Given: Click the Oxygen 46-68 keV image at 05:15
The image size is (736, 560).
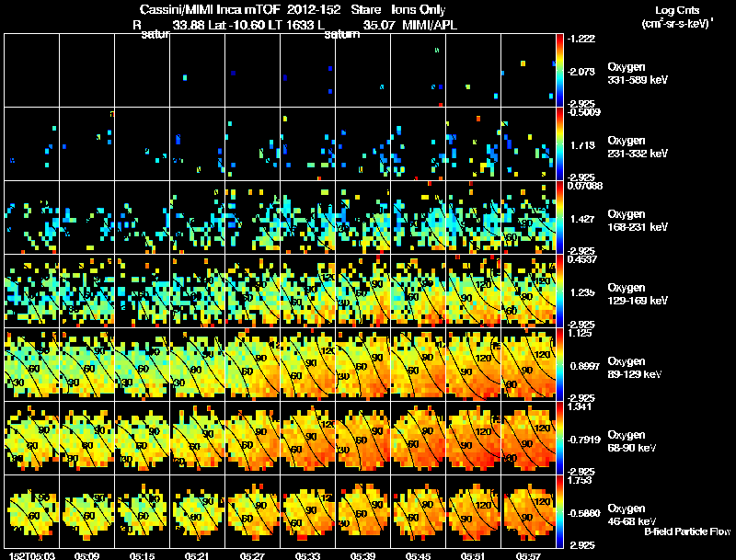Looking at the screenshot, I should (x=143, y=511).
